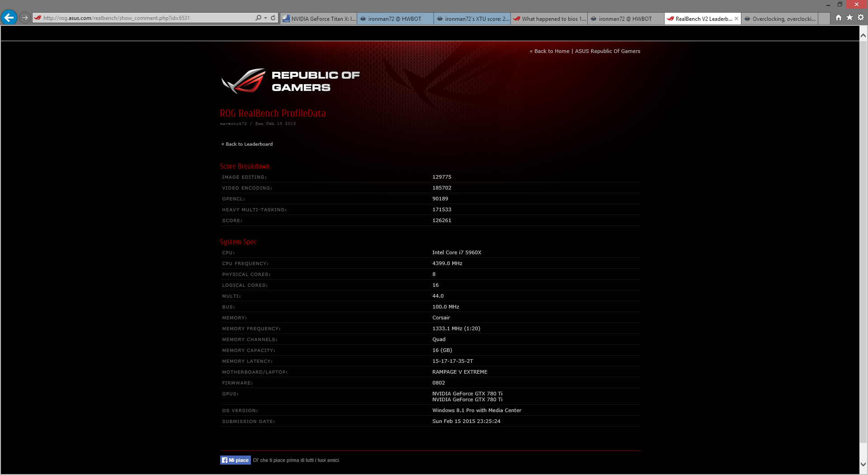The width and height of the screenshot is (868, 475).
Task: Click the System Spec heading
Action: [x=238, y=242]
